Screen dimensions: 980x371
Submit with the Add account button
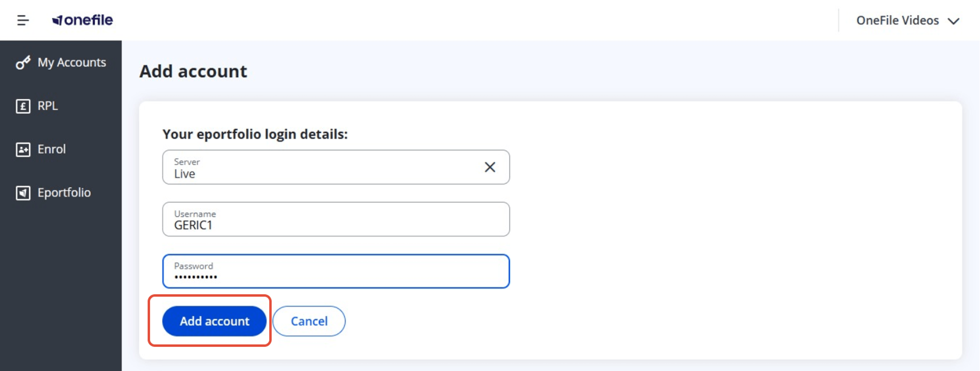(214, 321)
